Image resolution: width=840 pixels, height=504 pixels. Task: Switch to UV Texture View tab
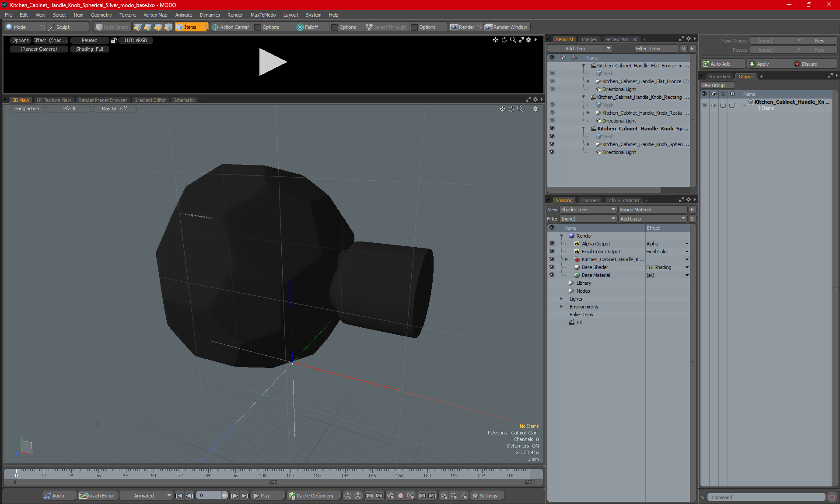click(53, 100)
